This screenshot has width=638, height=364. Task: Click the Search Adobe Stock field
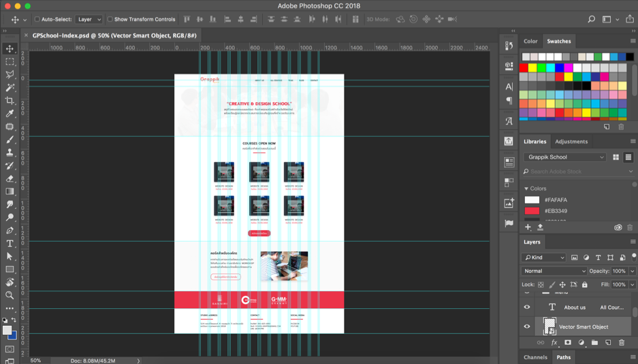point(578,171)
